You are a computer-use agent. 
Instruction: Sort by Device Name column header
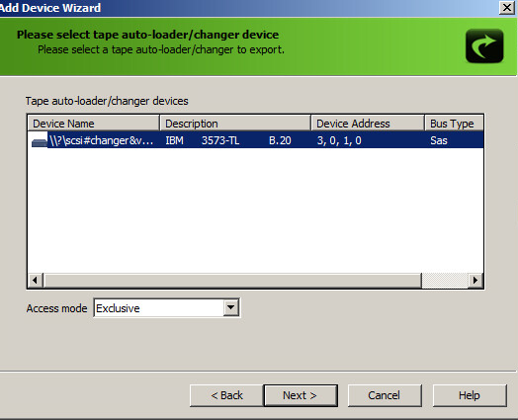click(94, 124)
